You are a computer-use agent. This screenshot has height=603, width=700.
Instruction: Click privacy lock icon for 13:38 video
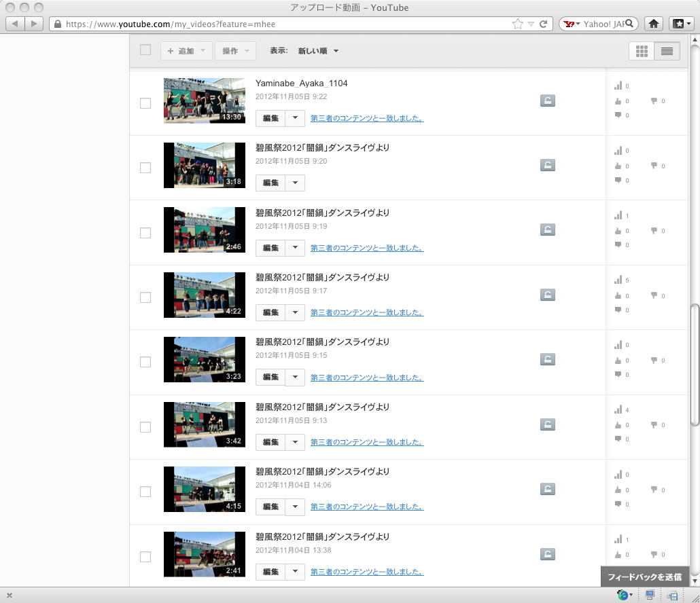547,554
